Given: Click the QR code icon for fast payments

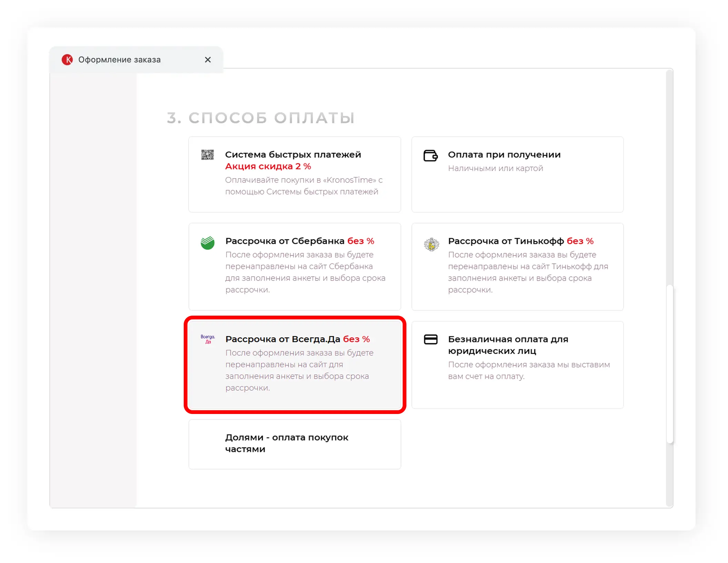Looking at the screenshot, I should point(208,155).
